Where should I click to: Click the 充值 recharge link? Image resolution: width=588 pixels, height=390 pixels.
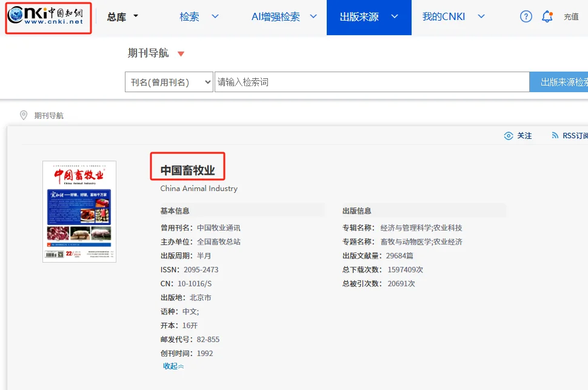(x=572, y=18)
